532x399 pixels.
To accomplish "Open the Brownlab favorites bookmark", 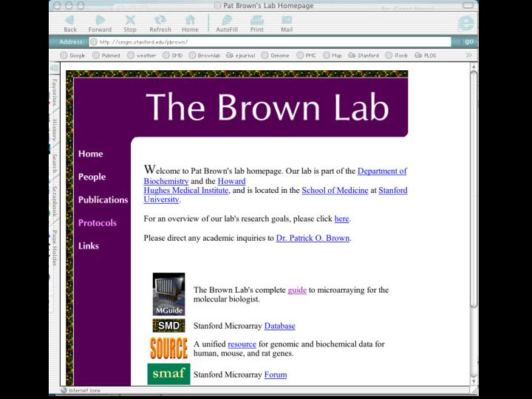I will [205, 55].
